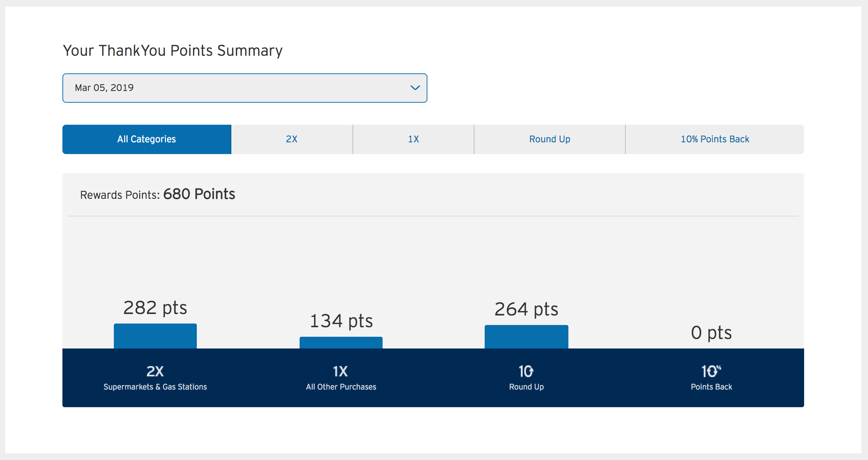868x460 pixels.
Task: Select the All Categories tab
Action: [x=147, y=139]
